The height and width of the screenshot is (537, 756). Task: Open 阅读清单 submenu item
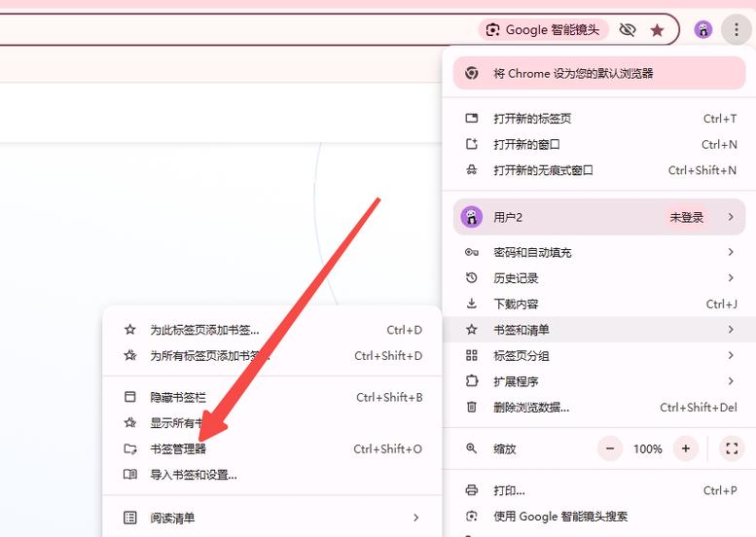[x=272, y=518]
